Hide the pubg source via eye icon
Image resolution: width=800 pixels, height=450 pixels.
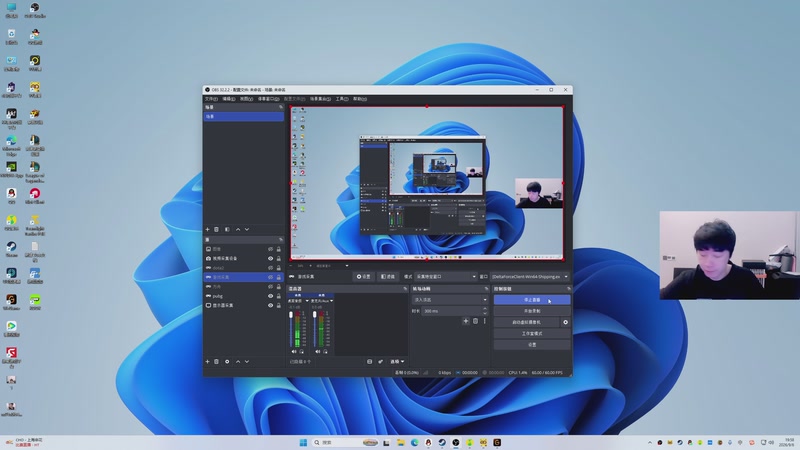pyautogui.click(x=270, y=296)
